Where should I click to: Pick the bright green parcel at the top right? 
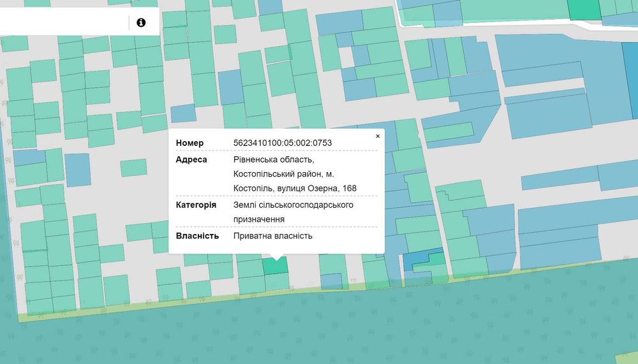point(584,9)
